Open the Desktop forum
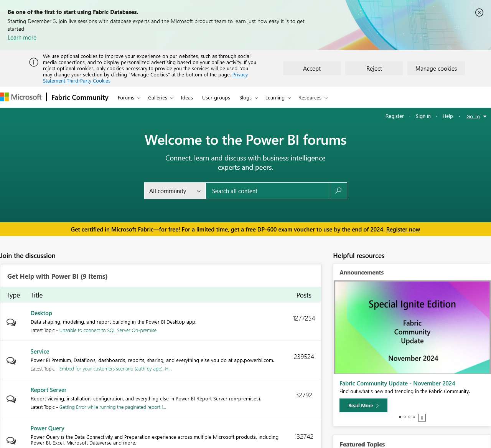This screenshot has width=491, height=448. (x=41, y=313)
